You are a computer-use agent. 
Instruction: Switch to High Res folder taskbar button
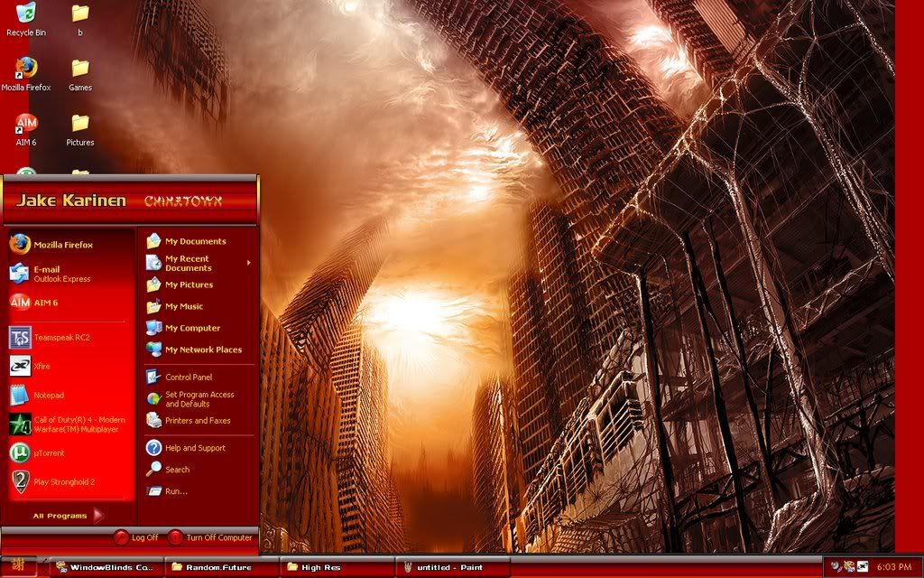[337, 567]
